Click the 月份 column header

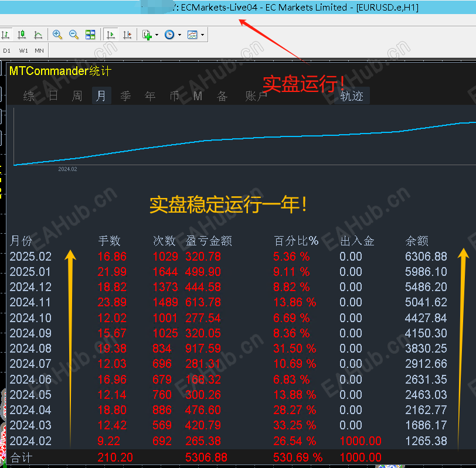point(21,241)
